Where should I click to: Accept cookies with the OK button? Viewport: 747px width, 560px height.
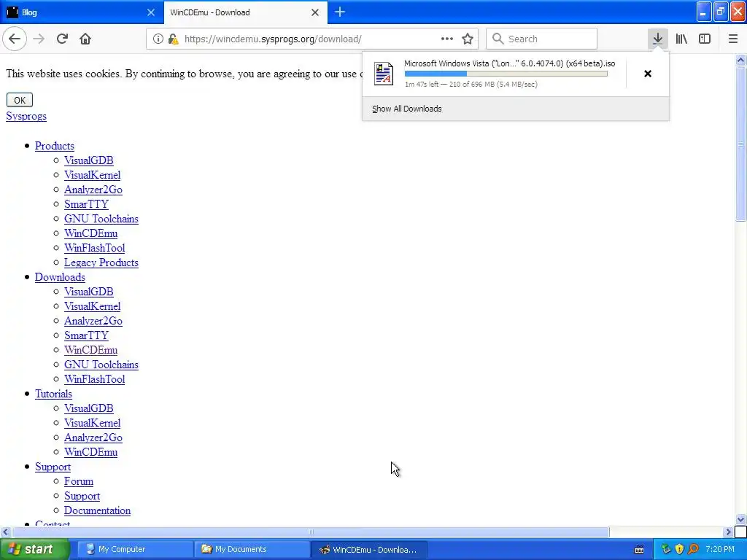[x=20, y=100]
